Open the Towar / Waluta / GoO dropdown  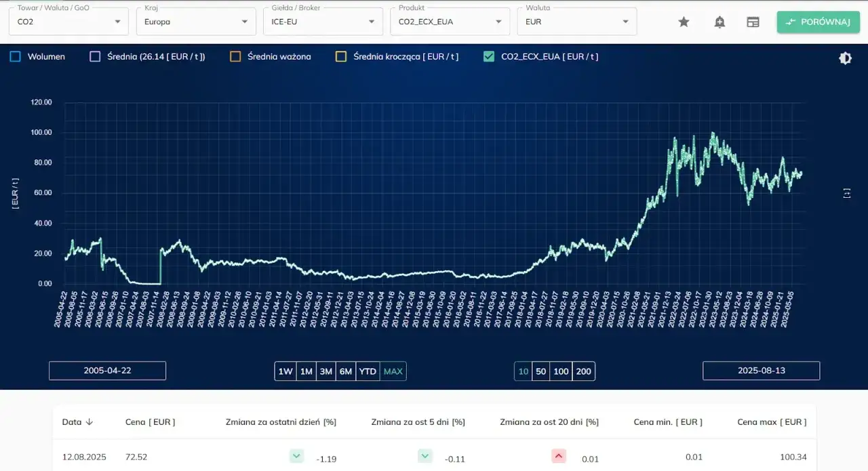[x=68, y=22]
